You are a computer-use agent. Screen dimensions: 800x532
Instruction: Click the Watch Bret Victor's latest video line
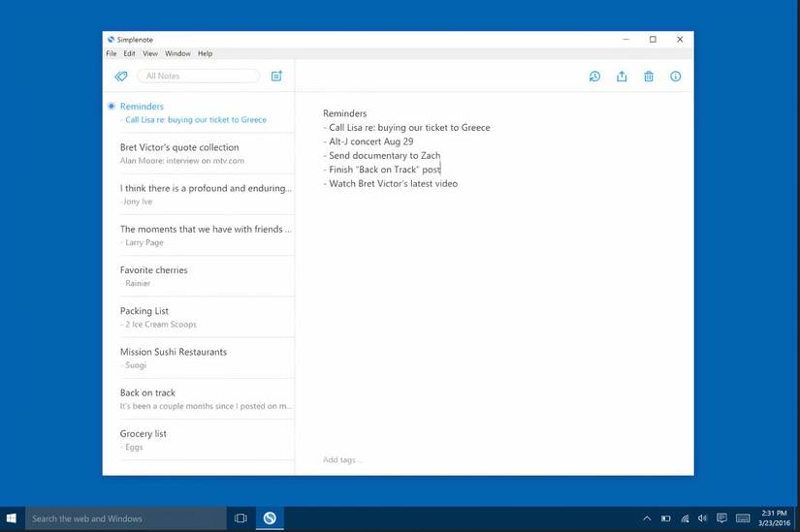tap(391, 183)
